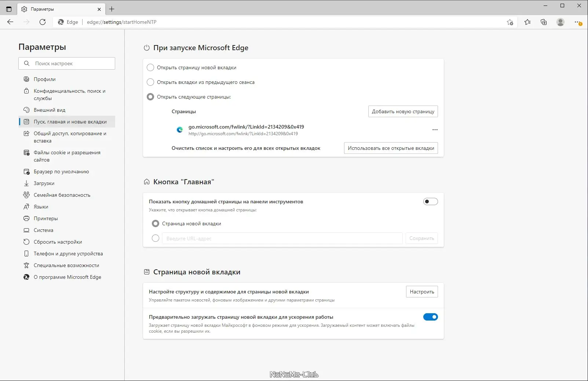
Task: Open the 'Профили' settings section
Action: tap(45, 79)
